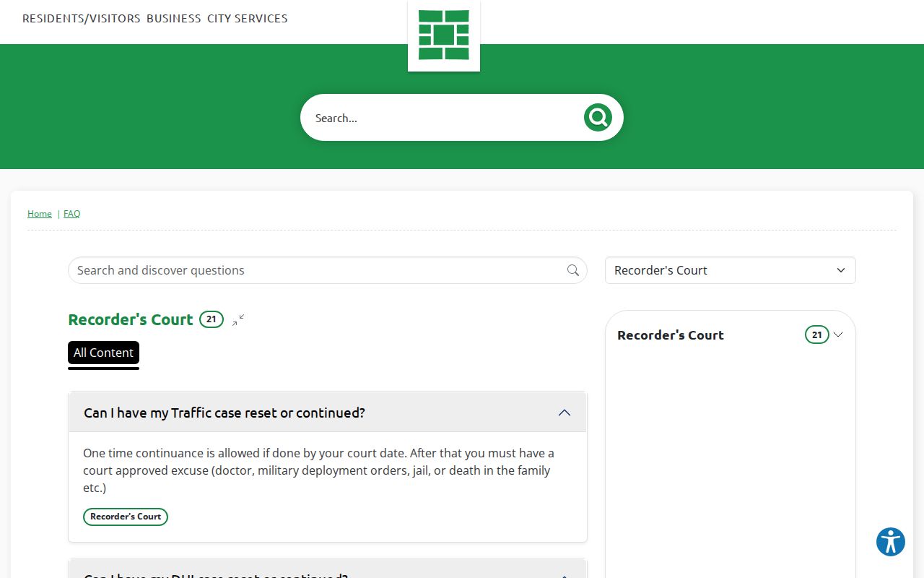Go to the FAQ breadcrumb link
924x578 pixels.
coord(72,214)
